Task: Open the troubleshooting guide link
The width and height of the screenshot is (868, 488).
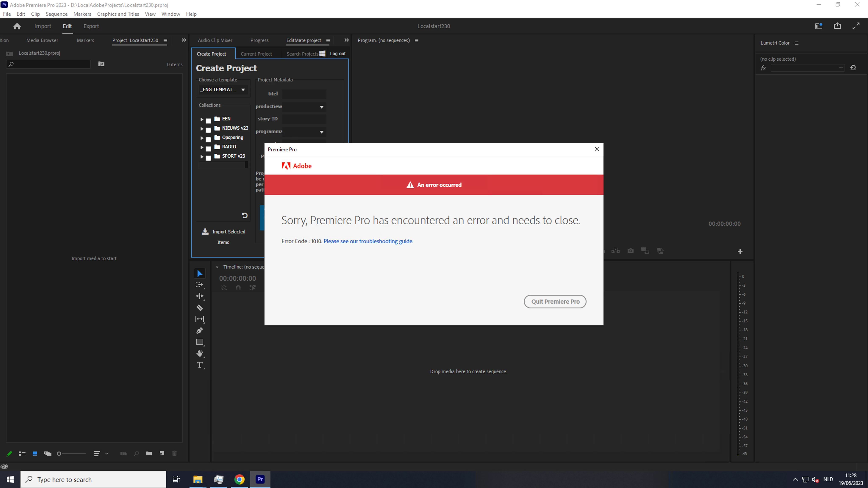Action: point(368,241)
